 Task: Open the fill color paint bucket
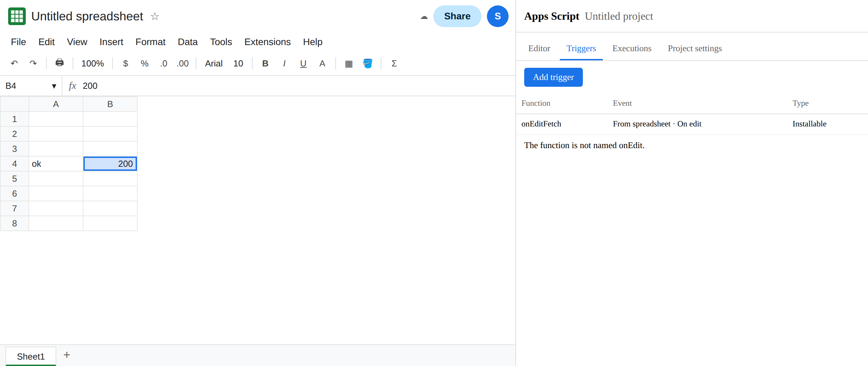pos(368,63)
